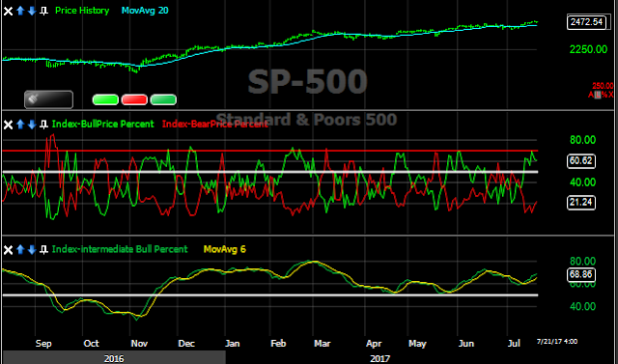Screen dimensions: 618x364
Task: Move the Index-BullPrice Percent pane down
Action: 32,125
